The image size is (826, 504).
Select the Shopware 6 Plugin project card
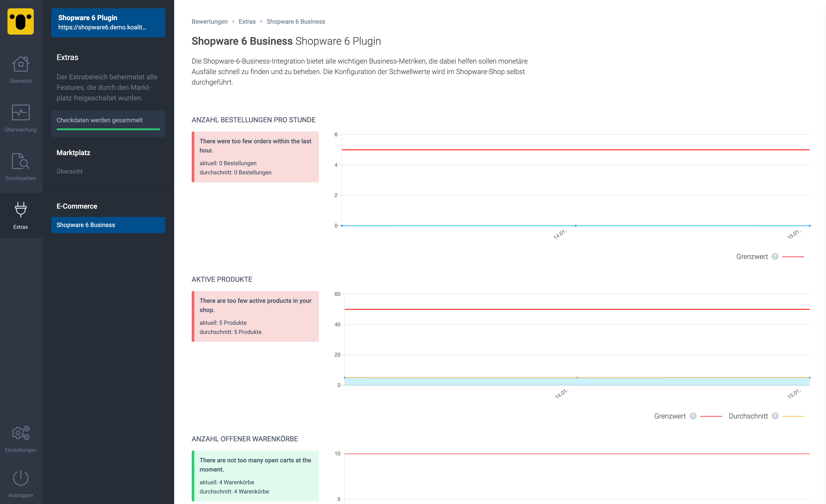point(108,22)
